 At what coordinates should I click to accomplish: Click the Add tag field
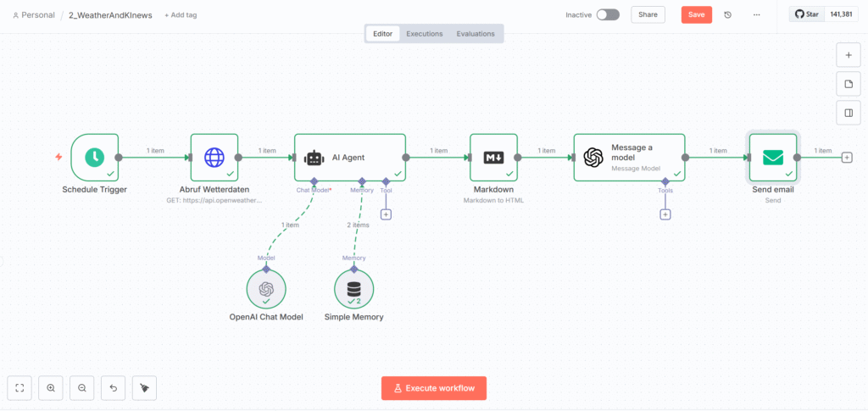(x=182, y=15)
